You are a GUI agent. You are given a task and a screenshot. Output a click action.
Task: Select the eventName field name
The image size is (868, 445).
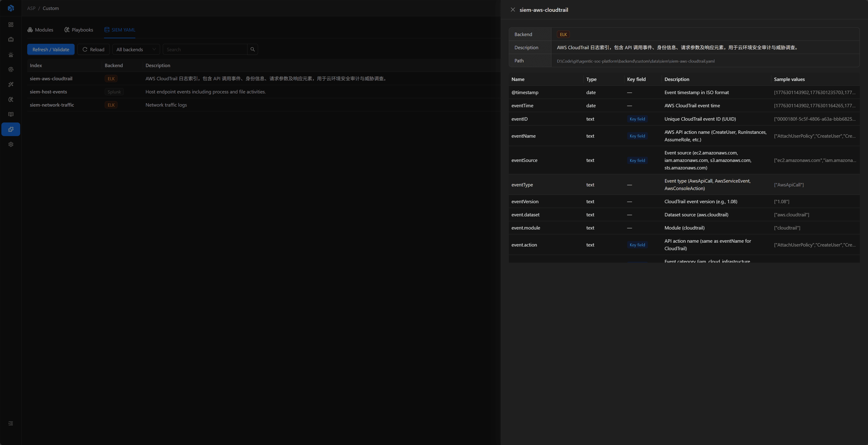tap(524, 136)
